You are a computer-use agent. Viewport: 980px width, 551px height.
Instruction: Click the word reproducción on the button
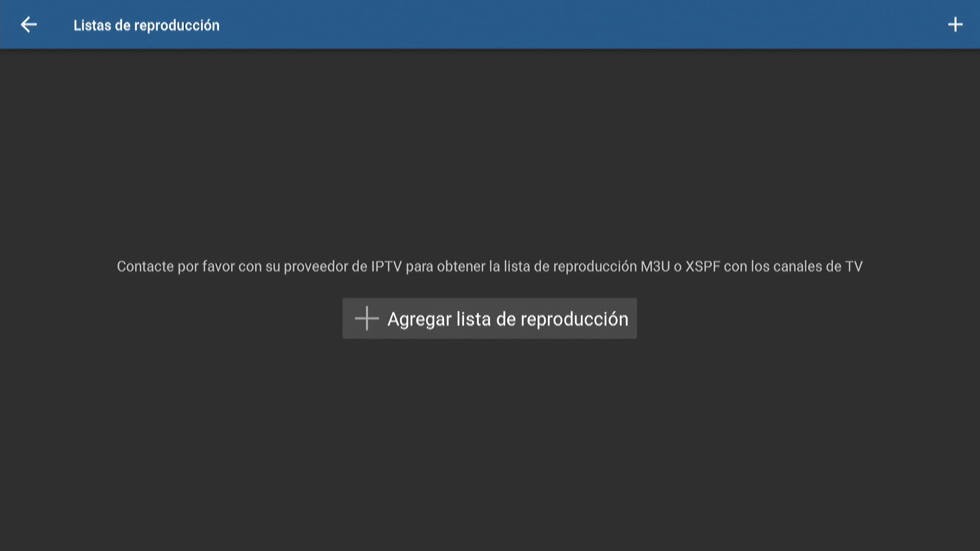pos(574,319)
